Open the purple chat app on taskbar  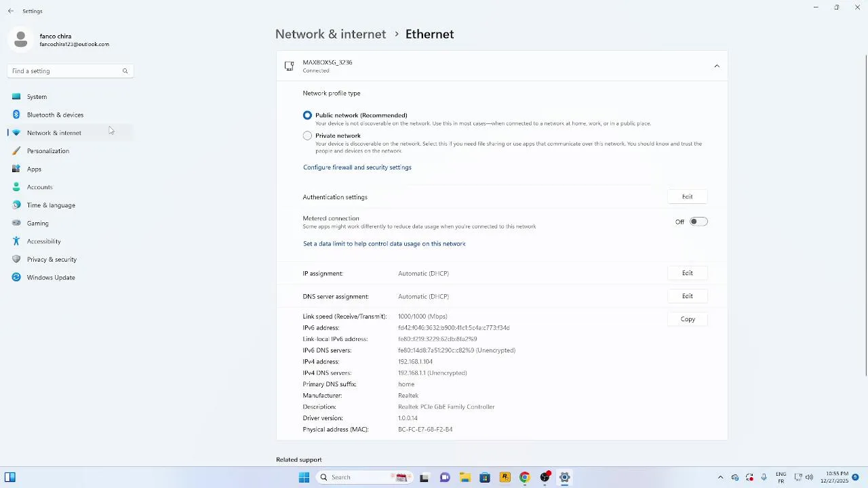445,477
